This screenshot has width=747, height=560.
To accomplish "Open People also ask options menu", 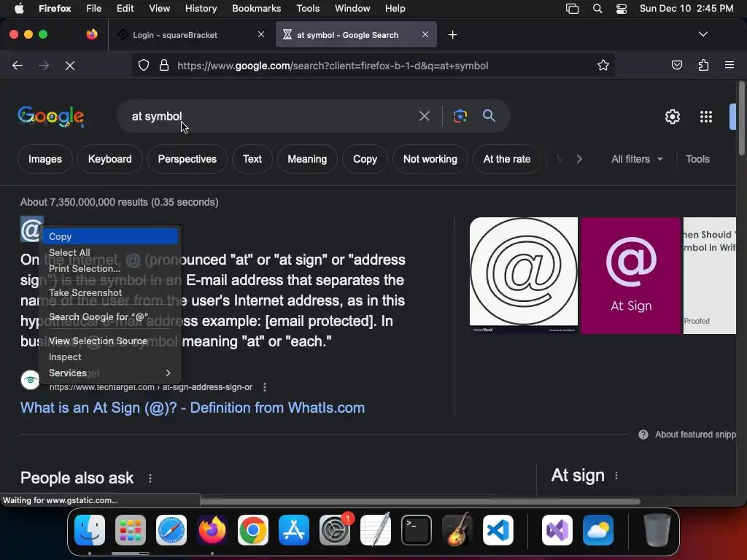I will pyautogui.click(x=150, y=478).
